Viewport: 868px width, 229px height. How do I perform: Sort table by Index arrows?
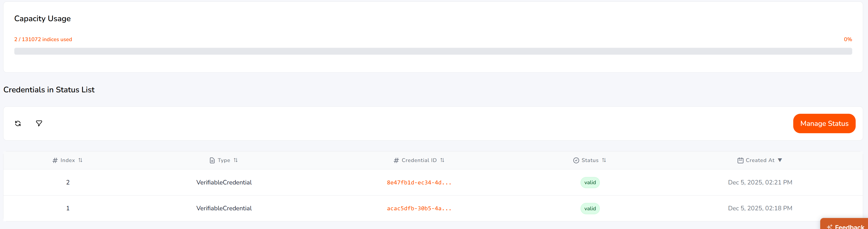pyautogui.click(x=80, y=160)
